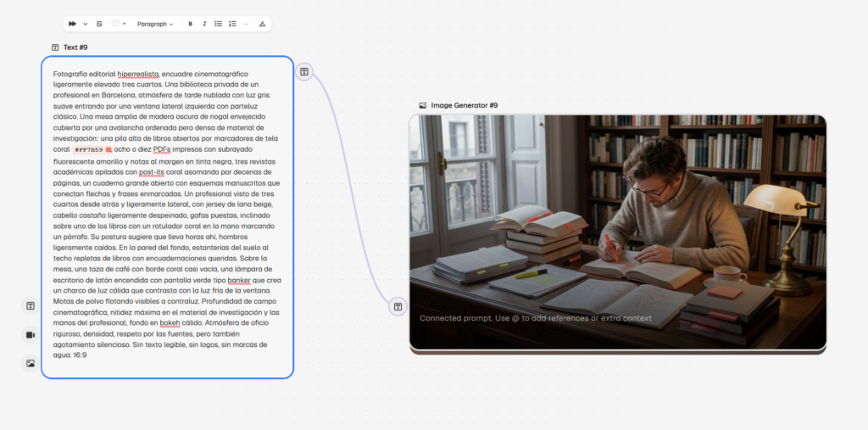Screen dimensions: 868x430
Task: Click the image icon beside Image Generator #9
Action: (x=423, y=105)
